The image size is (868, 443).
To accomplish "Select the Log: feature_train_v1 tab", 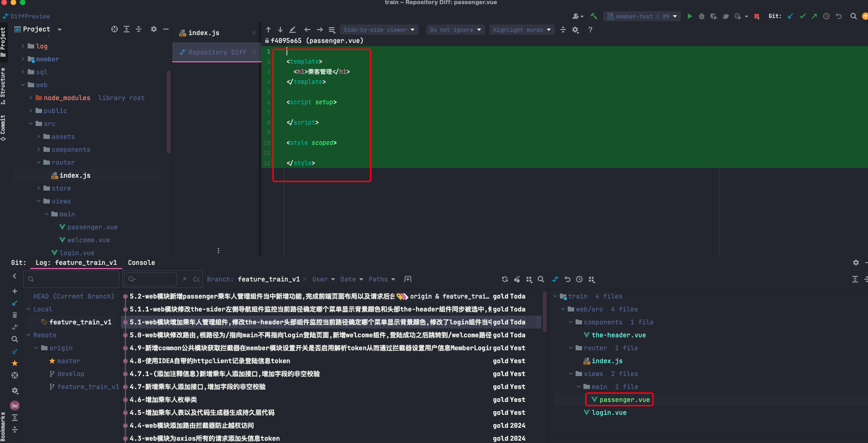I will 76,263.
